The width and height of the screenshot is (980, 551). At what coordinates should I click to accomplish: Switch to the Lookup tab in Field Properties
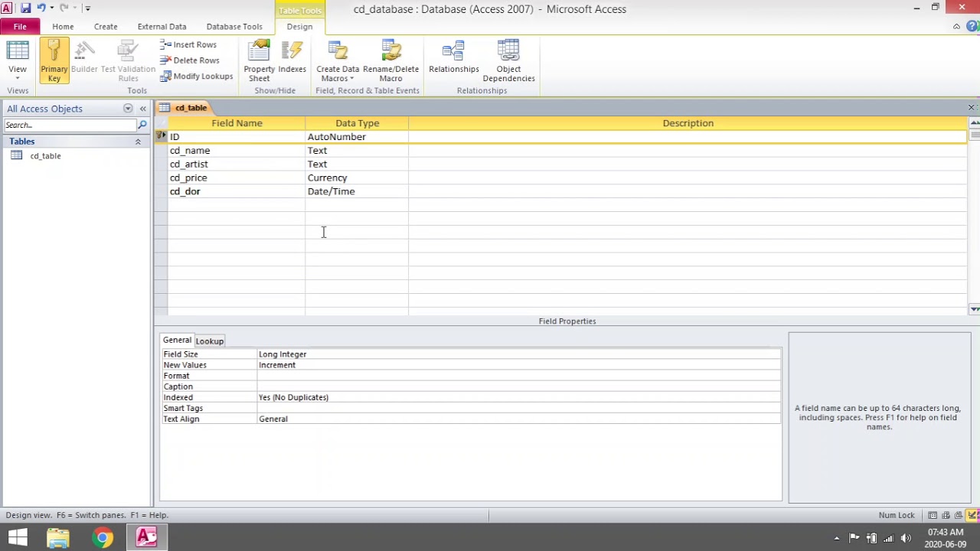209,341
